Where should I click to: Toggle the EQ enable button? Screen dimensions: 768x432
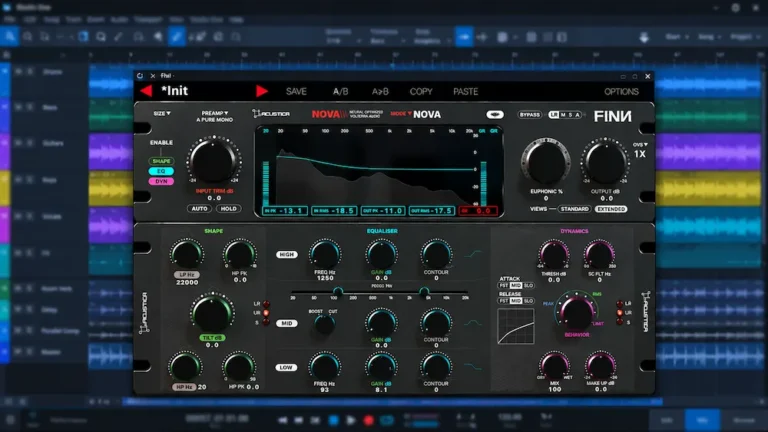coord(161,171)
